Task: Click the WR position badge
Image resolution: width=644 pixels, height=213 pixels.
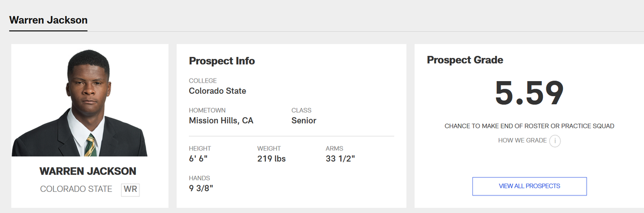Action: pyautogui.click(x=130, y=190)
